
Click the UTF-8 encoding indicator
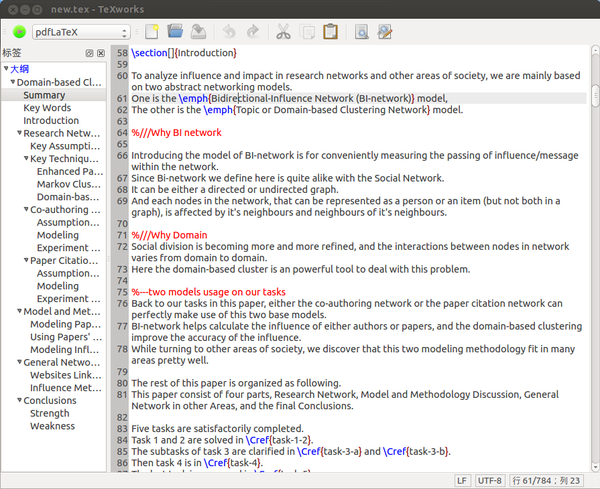pyautogui.click(x=489, y=481)
